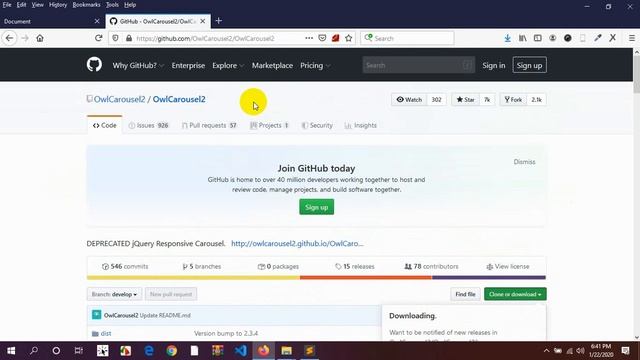The image size is (640, 360).
Task: Expand the Pricing dropdown
Action: [315, 65]
